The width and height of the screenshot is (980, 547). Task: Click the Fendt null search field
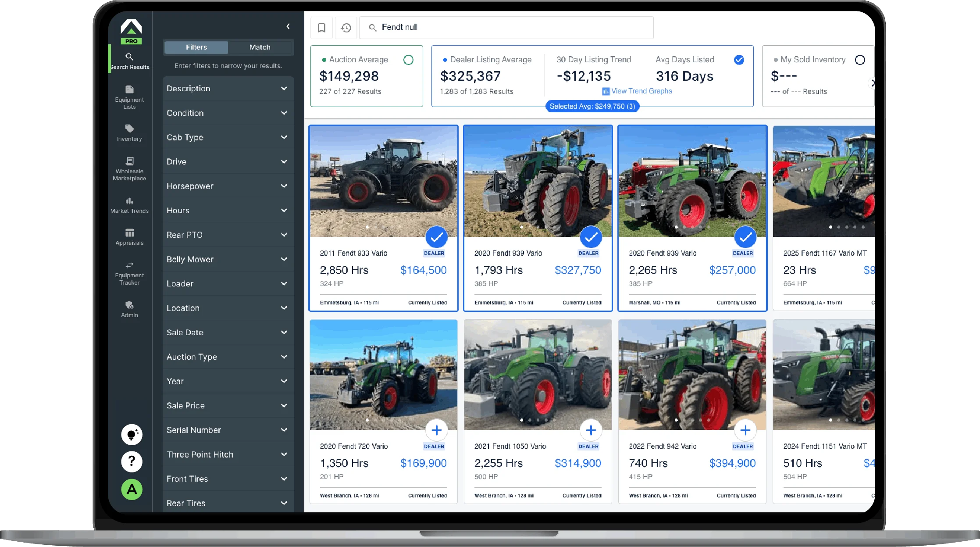[506, 28]
